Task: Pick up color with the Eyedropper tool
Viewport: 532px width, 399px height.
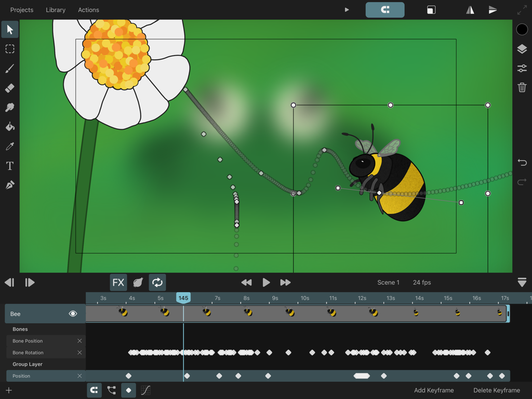Action: point(9,146)
